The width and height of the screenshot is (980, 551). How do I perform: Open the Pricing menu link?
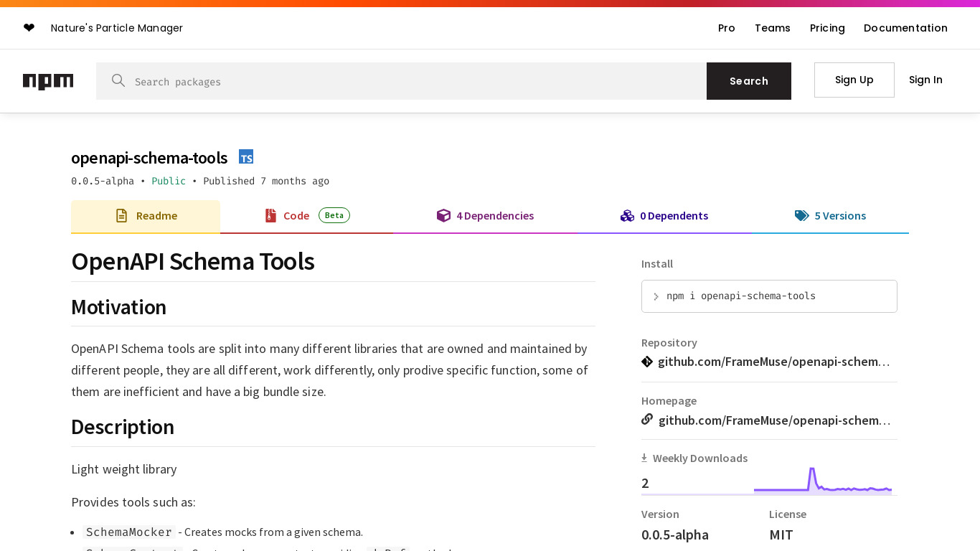(x=827, y=28)
